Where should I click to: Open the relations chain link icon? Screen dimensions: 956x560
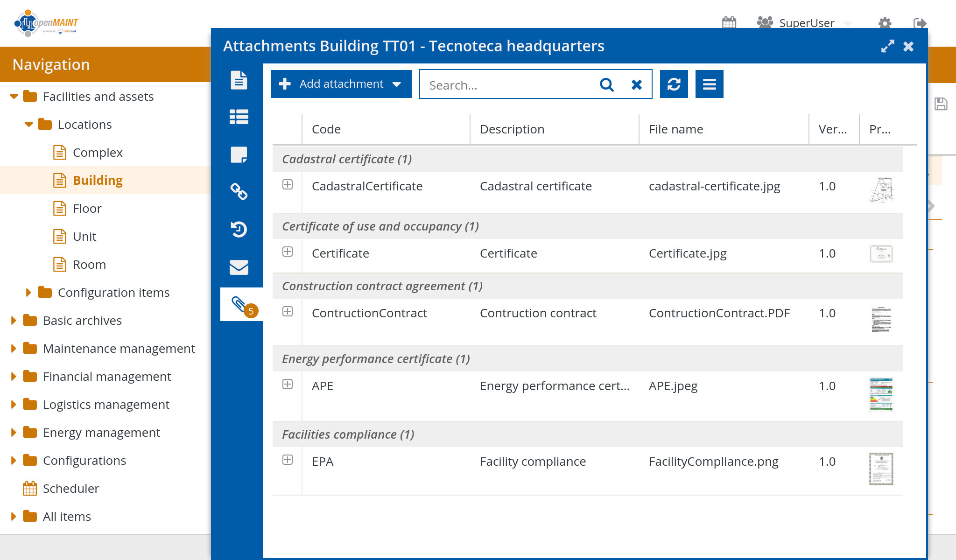click(x=239, y=191)
